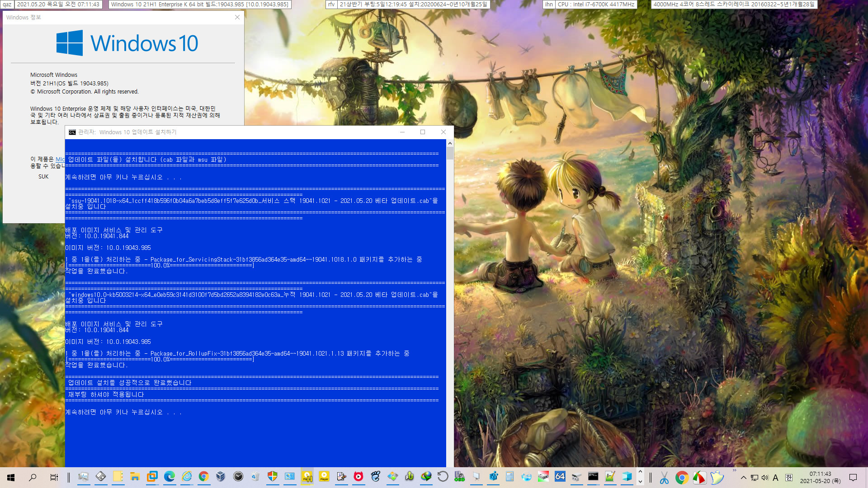Click the circular arrow restore icon
Image resolution: width=868 pixels, height=488 pixels.
click(443, 477)
